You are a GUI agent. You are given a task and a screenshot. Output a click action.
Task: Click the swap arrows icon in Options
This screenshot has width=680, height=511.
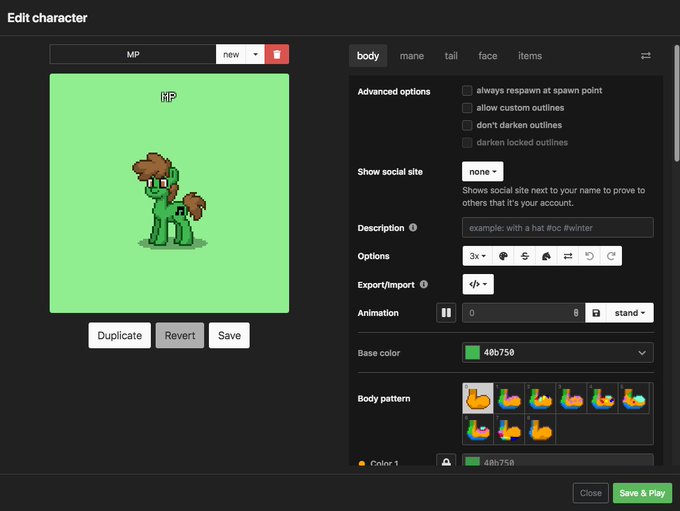[x=568, y=256]
